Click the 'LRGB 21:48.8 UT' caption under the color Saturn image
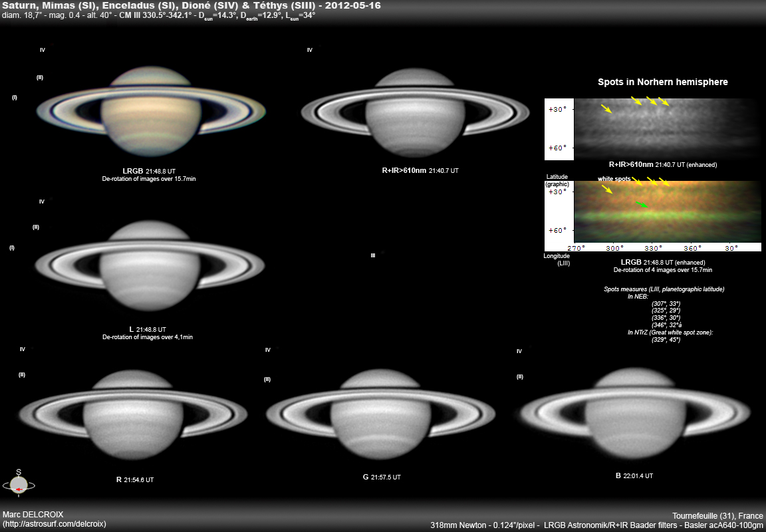Image resolution: width=766 pixels, height=532 pixels. (x=149, y=171)
